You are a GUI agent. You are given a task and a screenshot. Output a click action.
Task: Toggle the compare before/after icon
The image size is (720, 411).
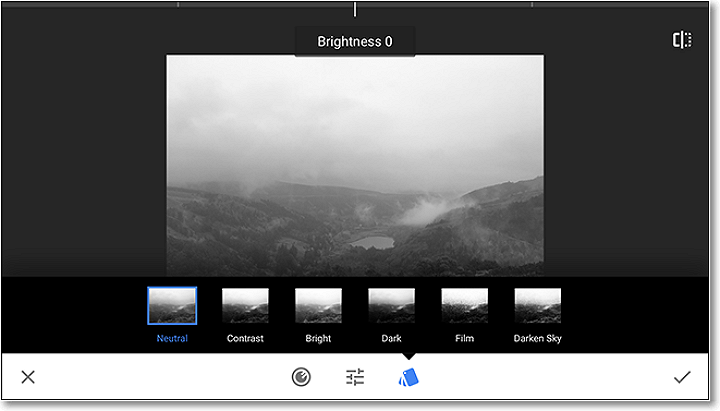[x=682, y=39]
